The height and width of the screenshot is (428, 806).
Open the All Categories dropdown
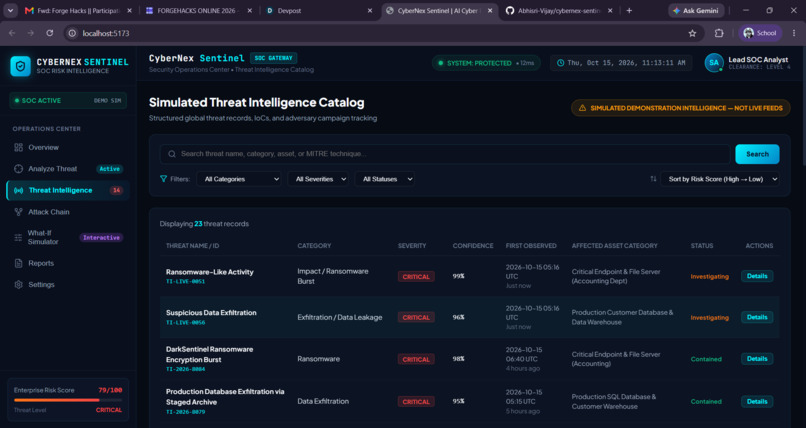[239, 179]
